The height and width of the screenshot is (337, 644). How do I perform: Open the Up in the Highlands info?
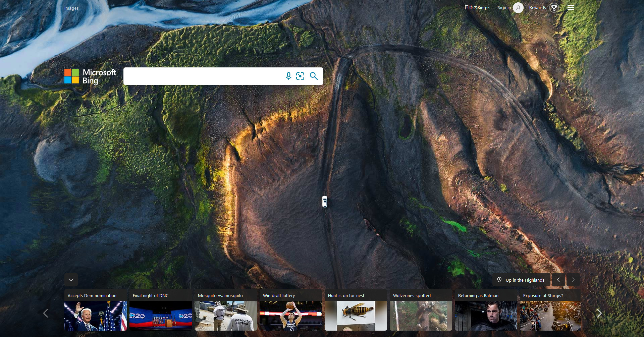point(525,280)
